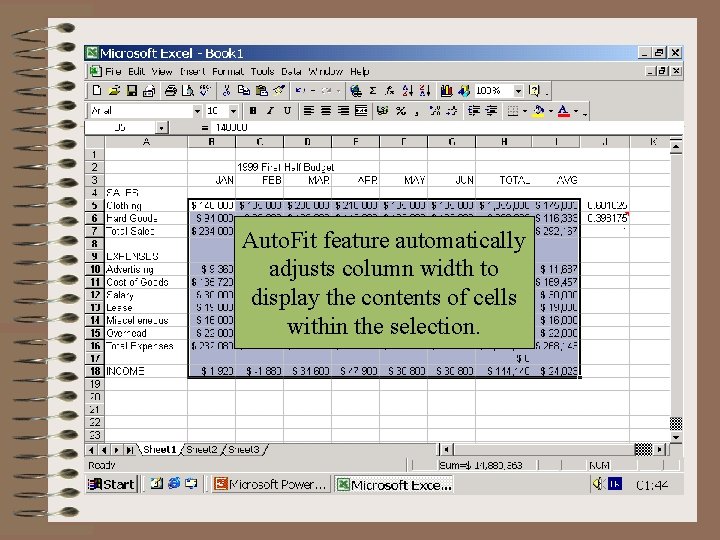Switch to the Sheet2 tab

coord(202,450)
